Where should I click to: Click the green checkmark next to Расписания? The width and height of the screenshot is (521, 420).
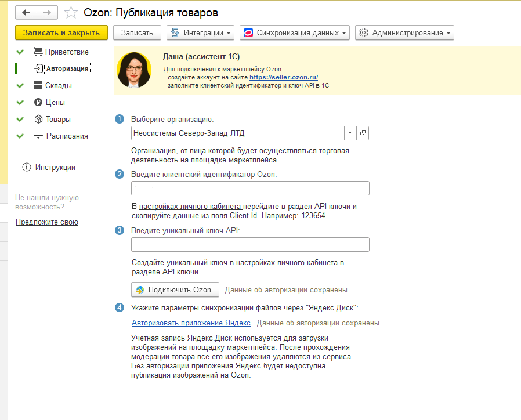[20, 136]
